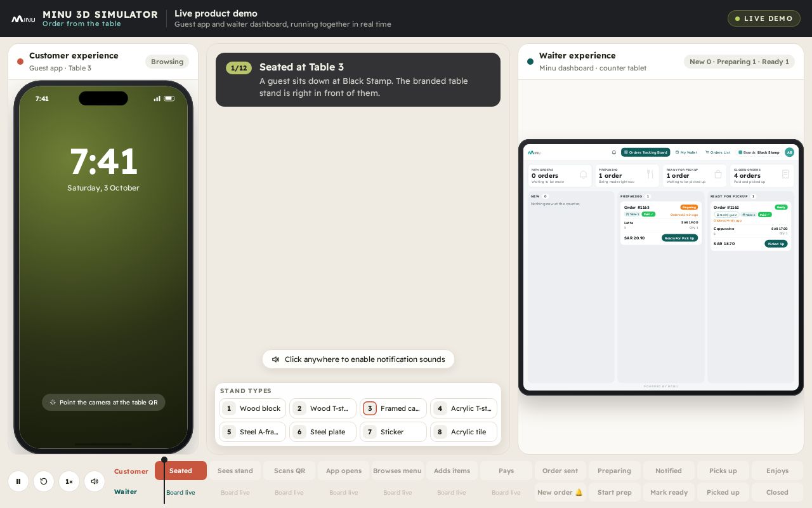Open the Branch: Black Stamp selector

coord(759,152)
